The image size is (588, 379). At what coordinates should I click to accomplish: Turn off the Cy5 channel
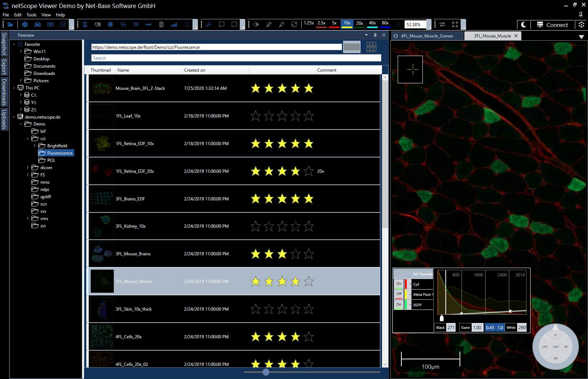(399, 284)
